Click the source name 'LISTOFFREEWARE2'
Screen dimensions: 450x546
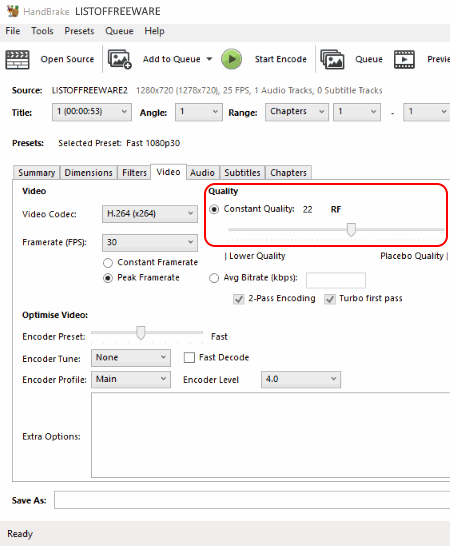[x=90, y=91]
